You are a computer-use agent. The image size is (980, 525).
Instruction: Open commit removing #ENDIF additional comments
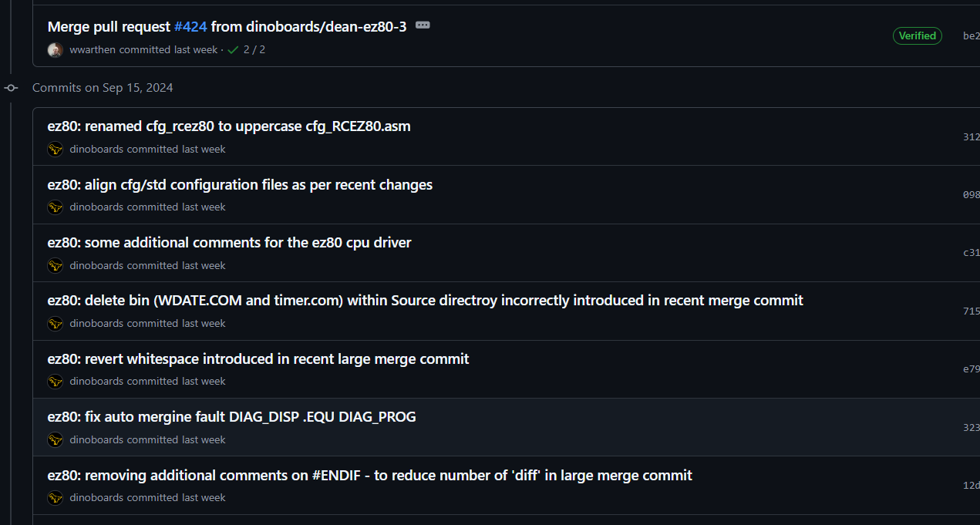click(370, 476)
